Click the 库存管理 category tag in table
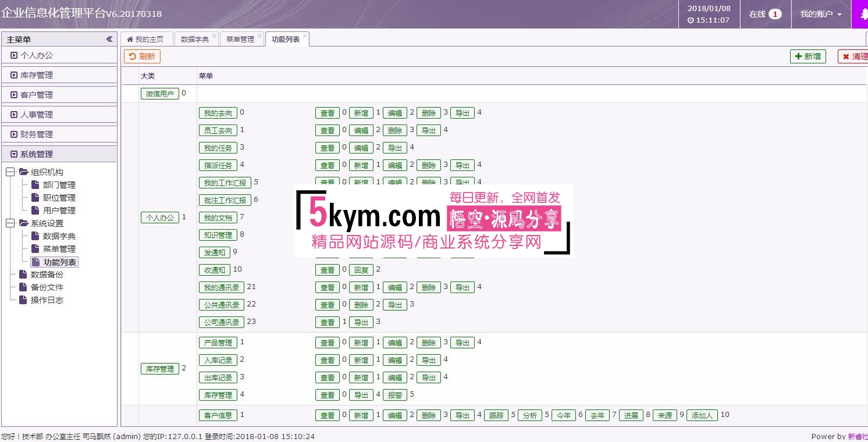 pyautogui.click(x=159, y=369)
